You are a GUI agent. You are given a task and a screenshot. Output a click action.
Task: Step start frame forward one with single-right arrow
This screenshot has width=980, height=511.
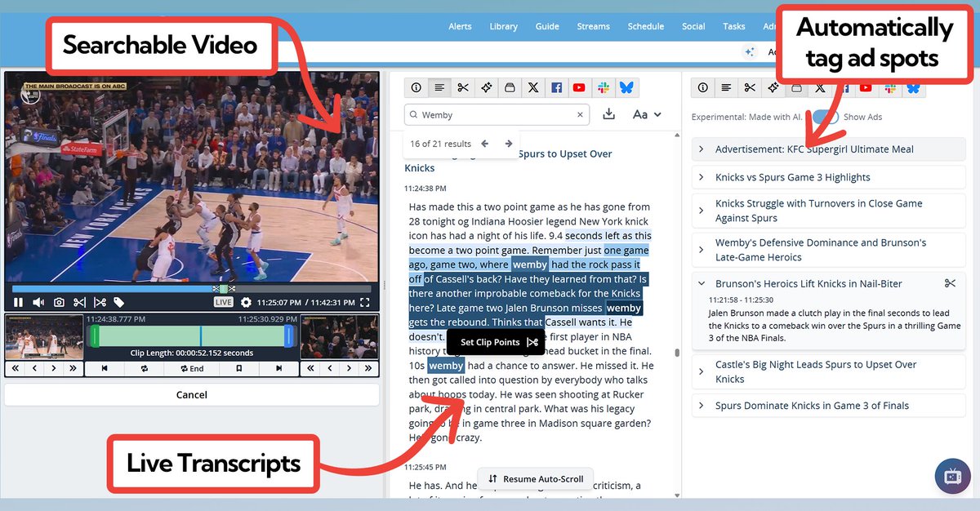pyautogui.click(x=54, y=368)
